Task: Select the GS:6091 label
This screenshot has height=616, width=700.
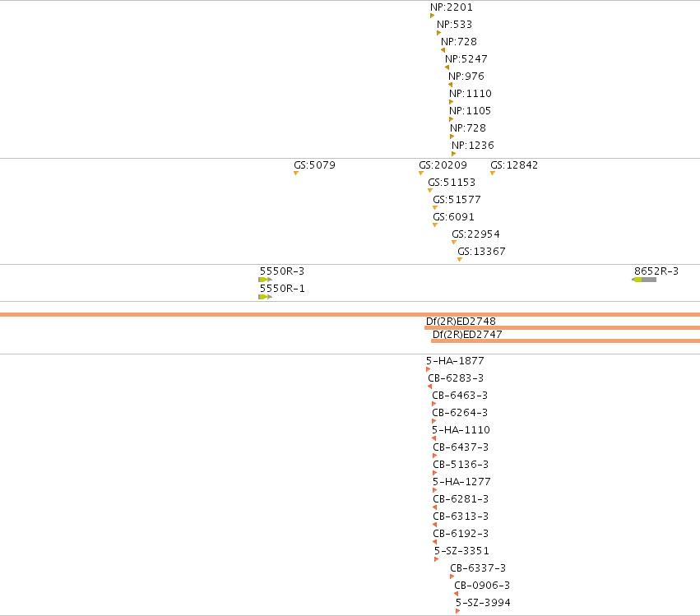Action: [x=453, y=217]
